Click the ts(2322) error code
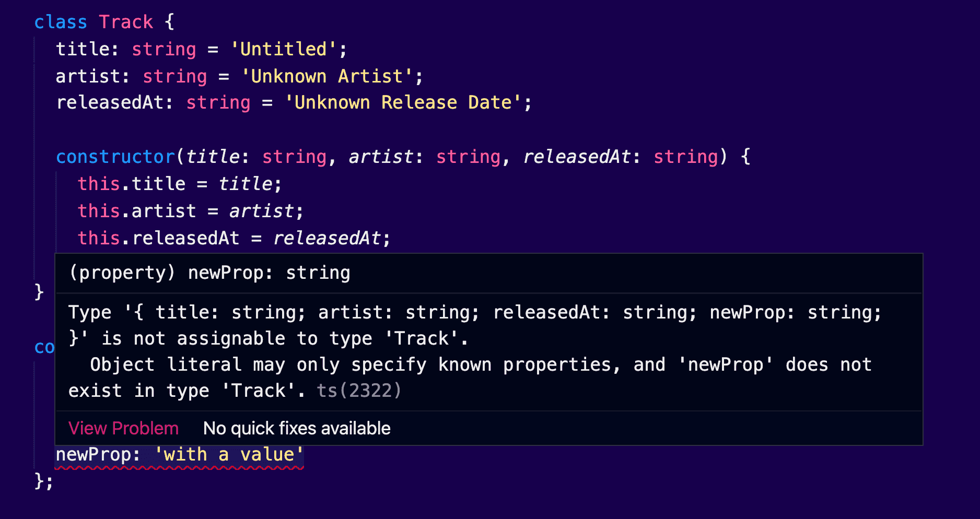The height and width of the screenshot is (519, 980). [358, 391]
